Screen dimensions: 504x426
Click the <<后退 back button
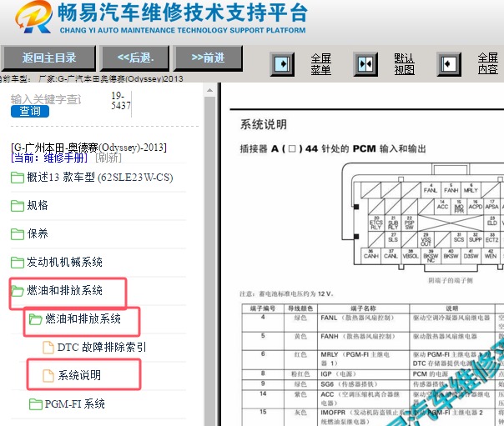pos(134,58)
